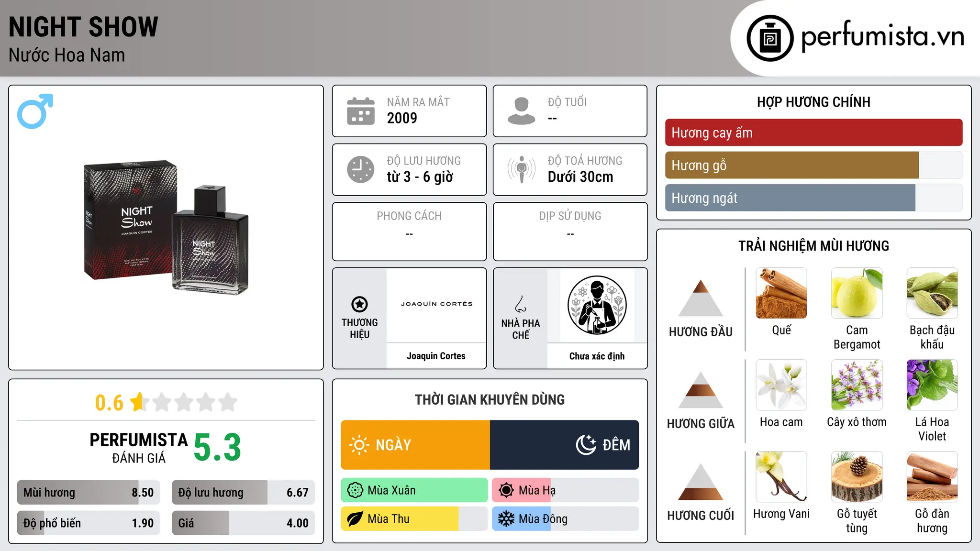Click the Phong cách style card
Viewport: 980px width, 551px height.
point(409,231)
